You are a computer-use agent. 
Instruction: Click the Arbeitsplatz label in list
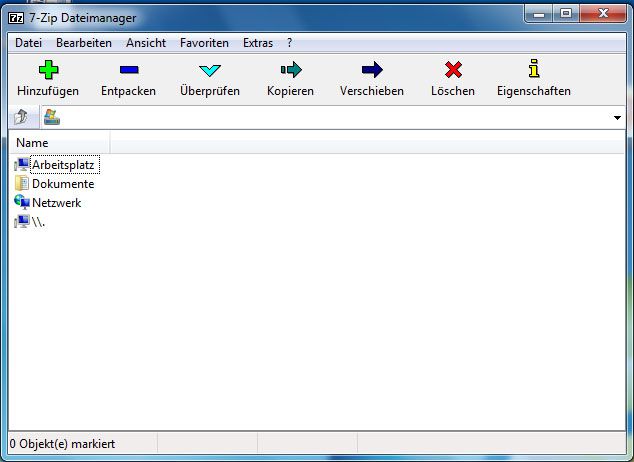(x=63, y=165)
